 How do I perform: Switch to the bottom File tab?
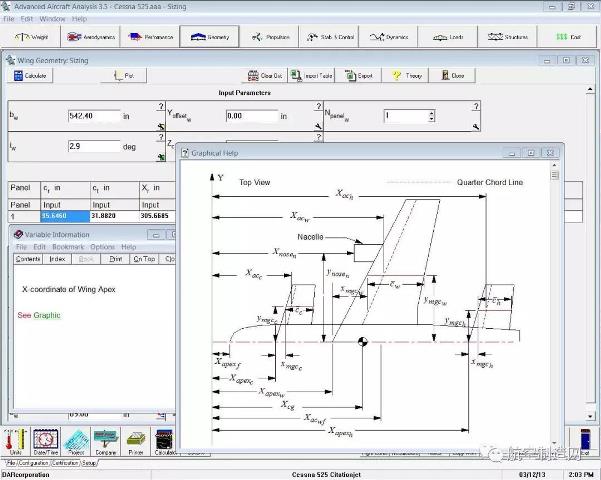pyautogui.click(x=11, y=463)
